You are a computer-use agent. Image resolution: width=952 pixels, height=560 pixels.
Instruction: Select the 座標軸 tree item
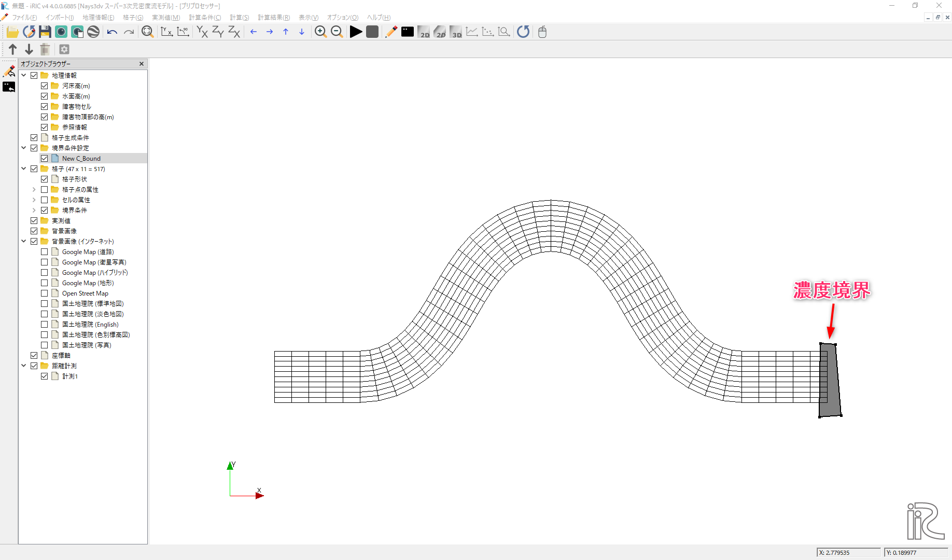(x=61, y=356)
